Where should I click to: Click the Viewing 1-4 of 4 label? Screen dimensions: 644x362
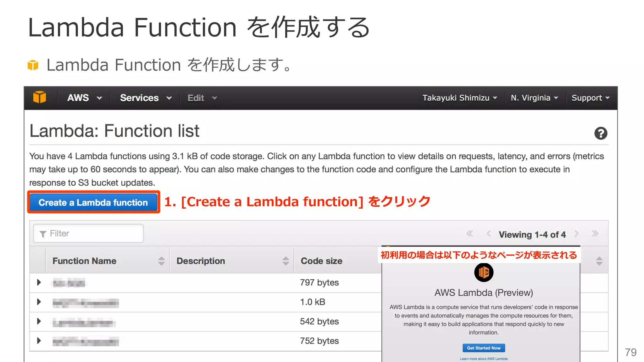tap(532, 234)
